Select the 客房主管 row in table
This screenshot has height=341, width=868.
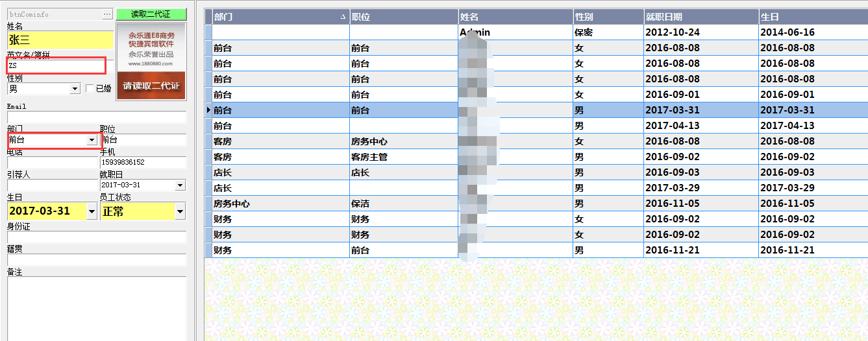tap(403, 157)
